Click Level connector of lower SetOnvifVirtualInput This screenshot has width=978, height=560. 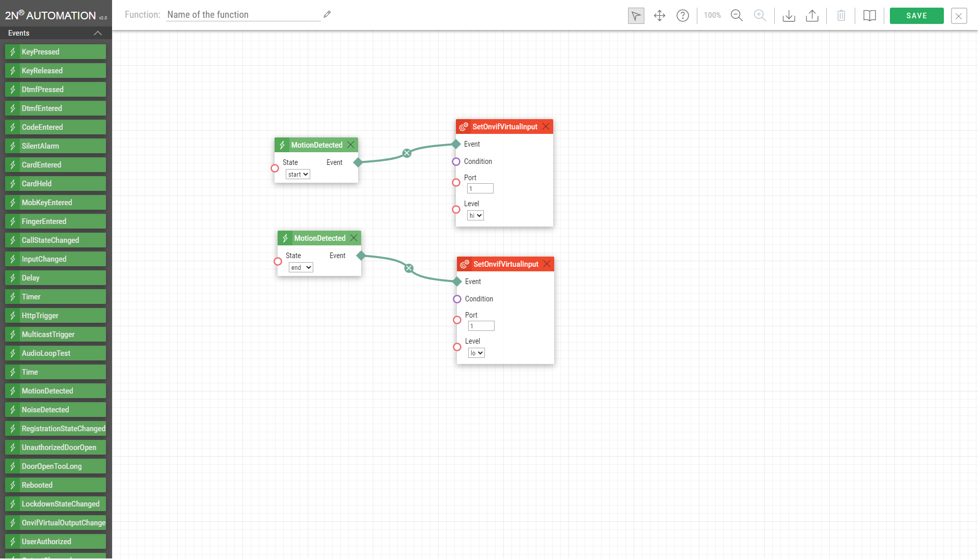457,347
